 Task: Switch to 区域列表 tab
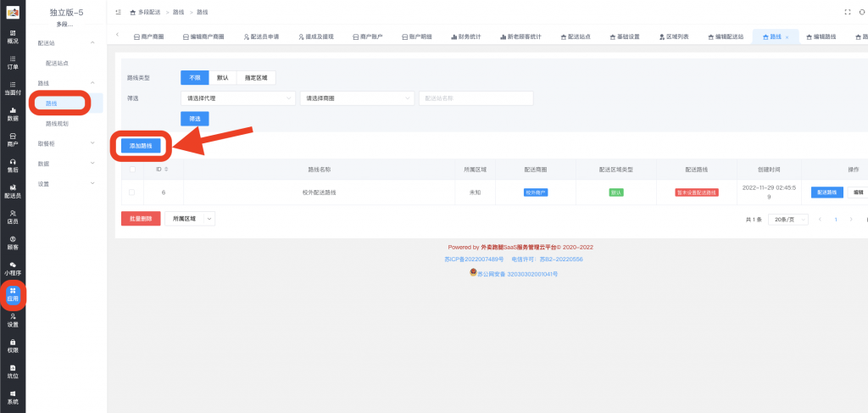[674, 37]
